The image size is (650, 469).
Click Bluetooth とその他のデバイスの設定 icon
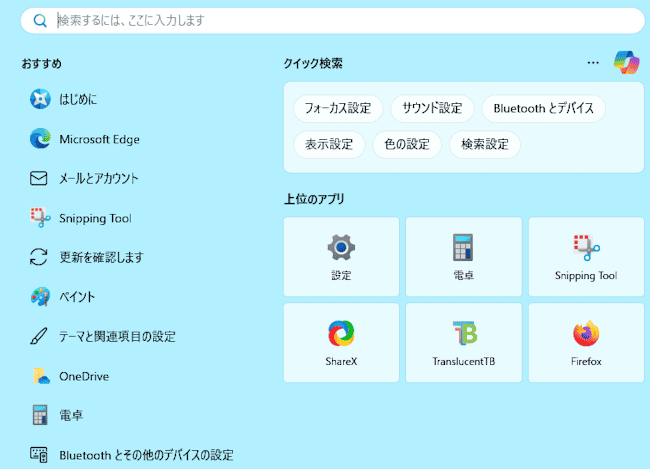point(39,455)
